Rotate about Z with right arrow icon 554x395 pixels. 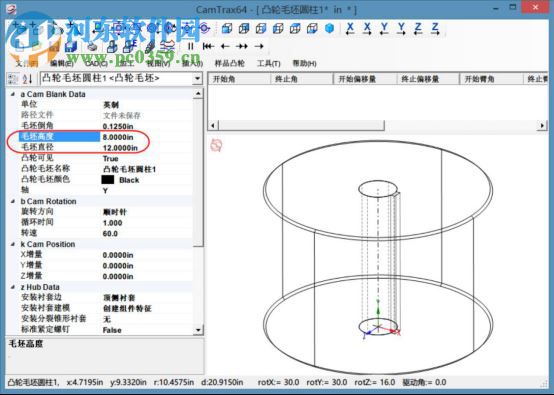click(x=435, y=29)
